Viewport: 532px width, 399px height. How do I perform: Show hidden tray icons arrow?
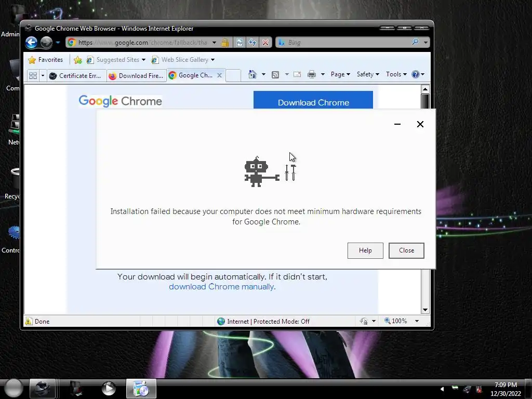[x=442, y=389]
